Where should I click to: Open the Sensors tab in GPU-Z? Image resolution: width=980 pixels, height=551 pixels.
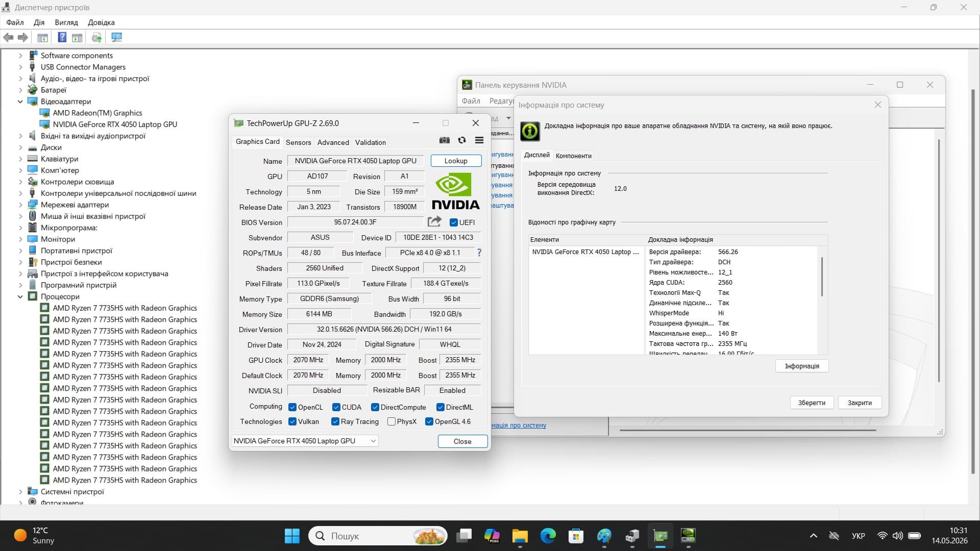point(299,142)
